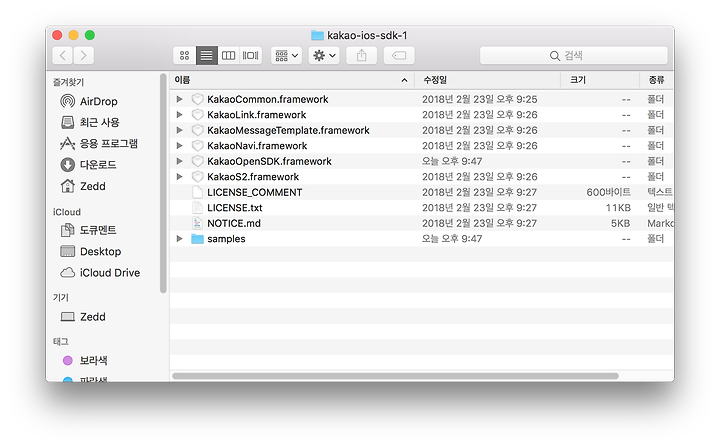
Task: Select KakaoS2.framework file name
Action: (253, 177)
